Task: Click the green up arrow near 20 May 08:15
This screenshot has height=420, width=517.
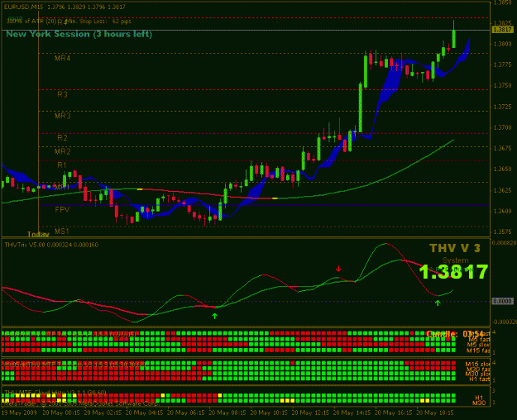Action: pyautogui.click(x=214, y=316)
